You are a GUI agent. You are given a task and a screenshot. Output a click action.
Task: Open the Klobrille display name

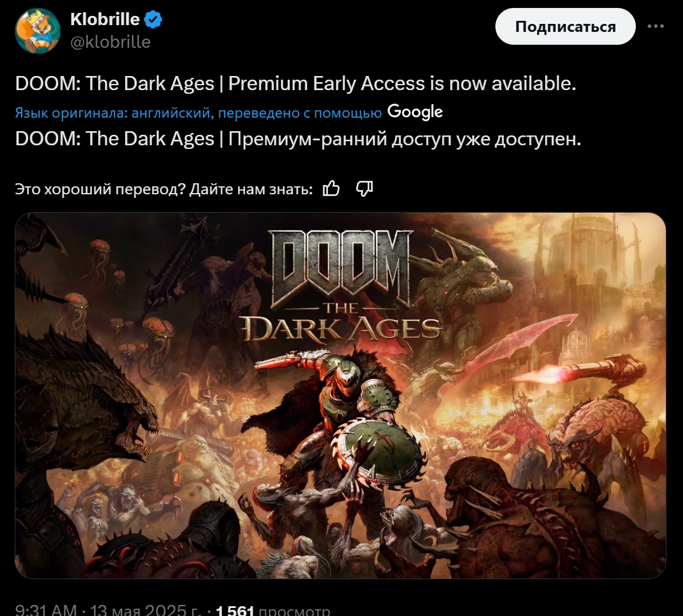(105, 19)
